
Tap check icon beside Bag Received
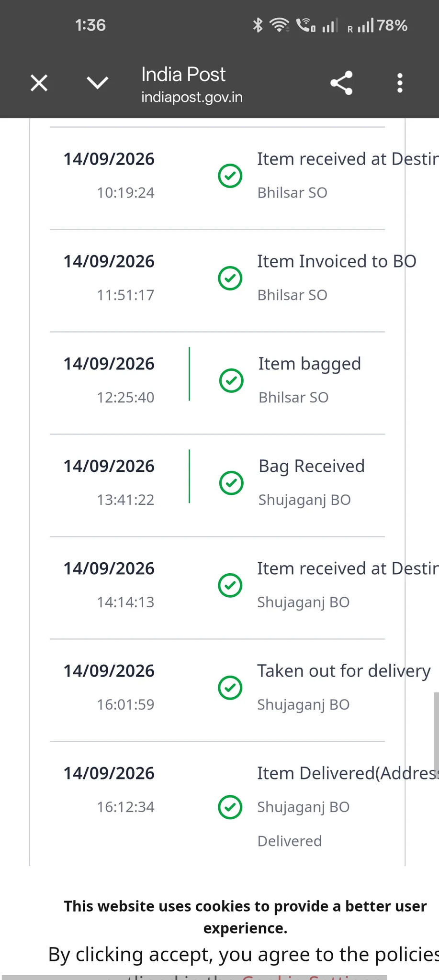tap(231, 483)
